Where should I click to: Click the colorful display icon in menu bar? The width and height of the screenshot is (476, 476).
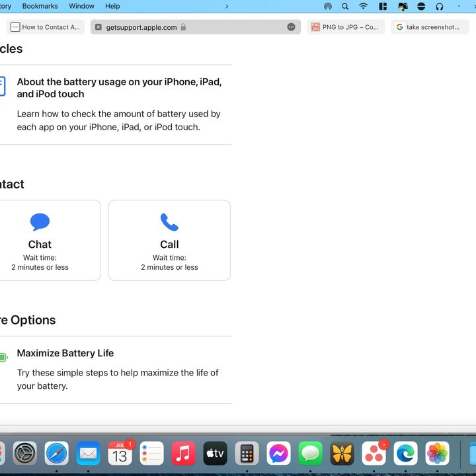tap(403, 7)
